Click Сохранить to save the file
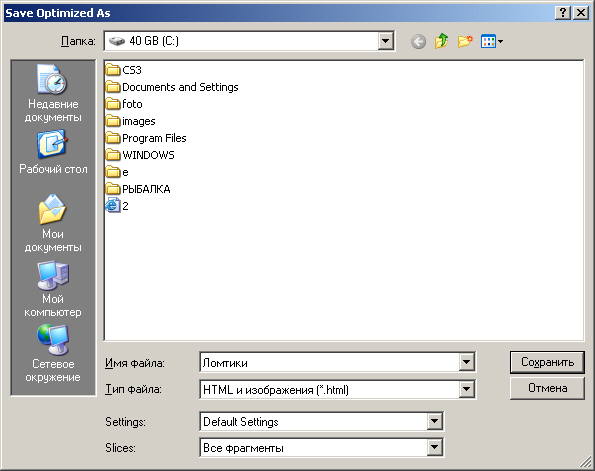Screen dimensions: 595x471 tap(547, 362)
